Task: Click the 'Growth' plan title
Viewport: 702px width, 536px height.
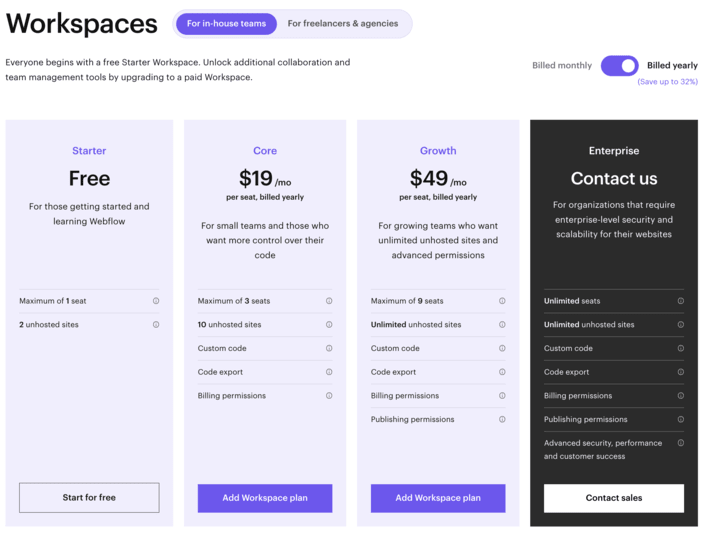Action: 438,151
